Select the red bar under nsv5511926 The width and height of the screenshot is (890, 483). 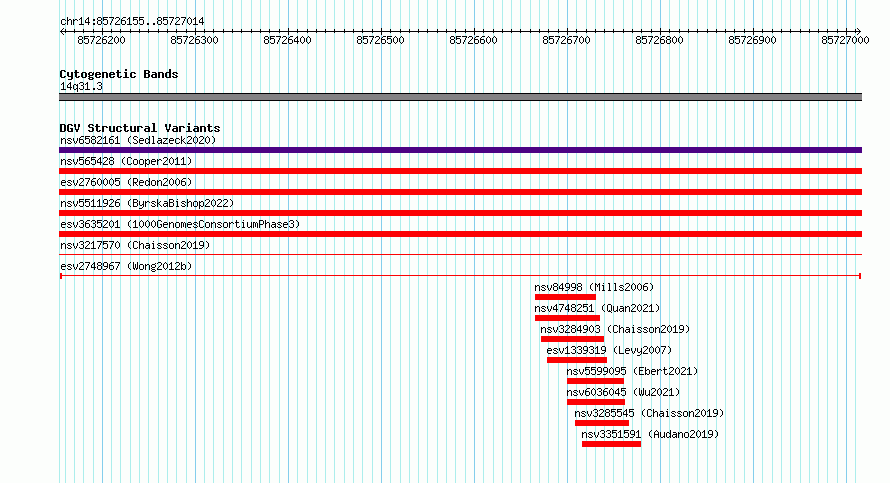(460, 213)
